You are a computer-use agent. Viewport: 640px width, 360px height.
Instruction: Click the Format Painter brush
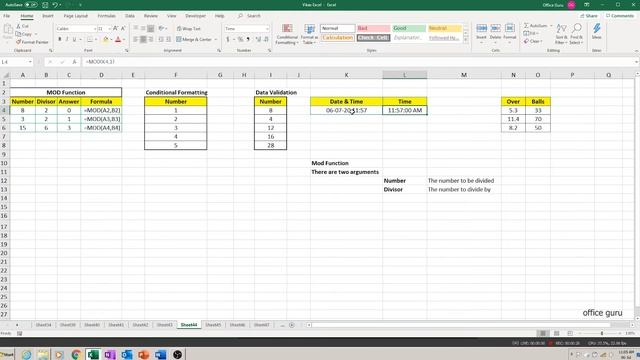tap(32, 42)
